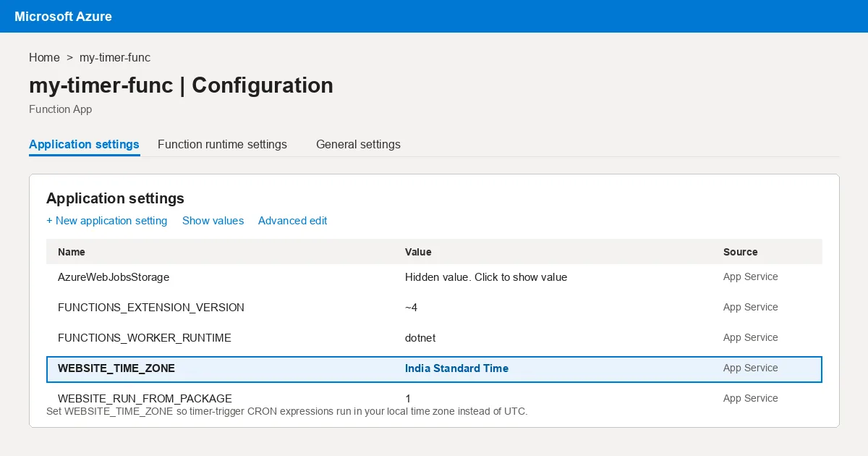
Task: Click the Microsoft Azure header logo text
Action: [x=63, y=16]
